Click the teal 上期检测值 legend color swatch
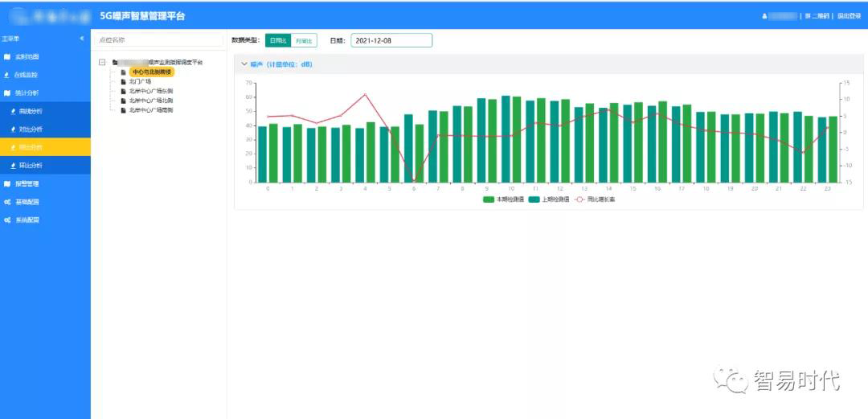The height and width of the screenshot is (419, 868). tap(534, 199)
